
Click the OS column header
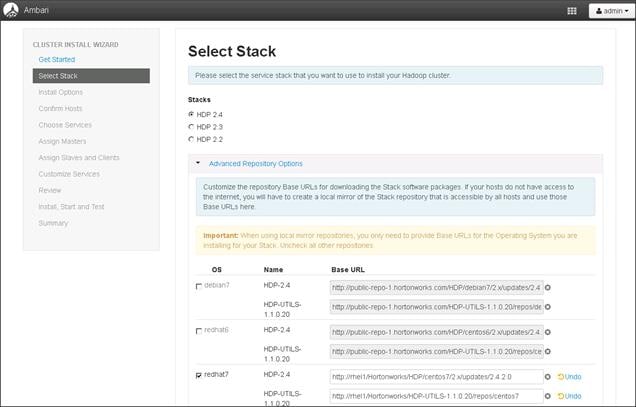pos(217,269)
